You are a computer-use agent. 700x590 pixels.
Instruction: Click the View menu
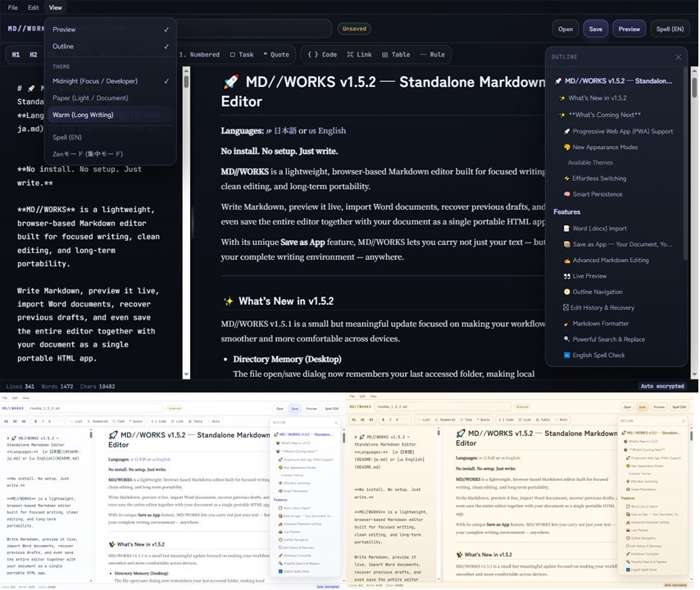tap(56, 7)
